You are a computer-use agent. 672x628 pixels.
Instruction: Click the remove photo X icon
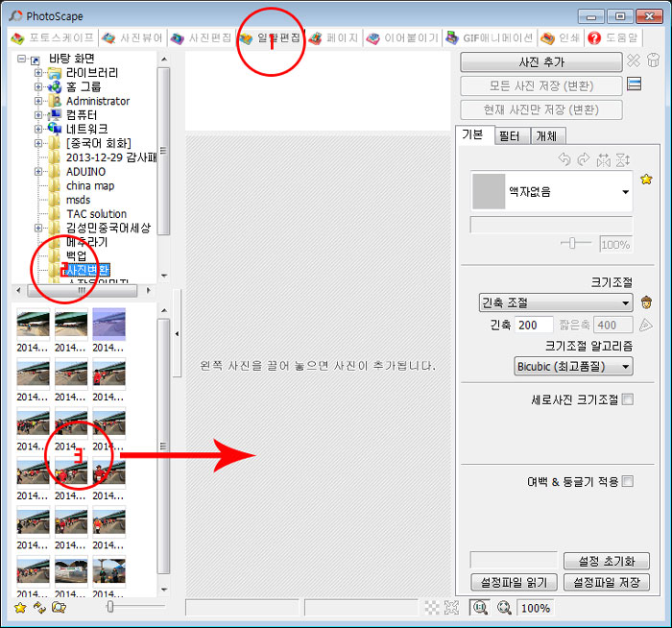[x=634, y=60]
